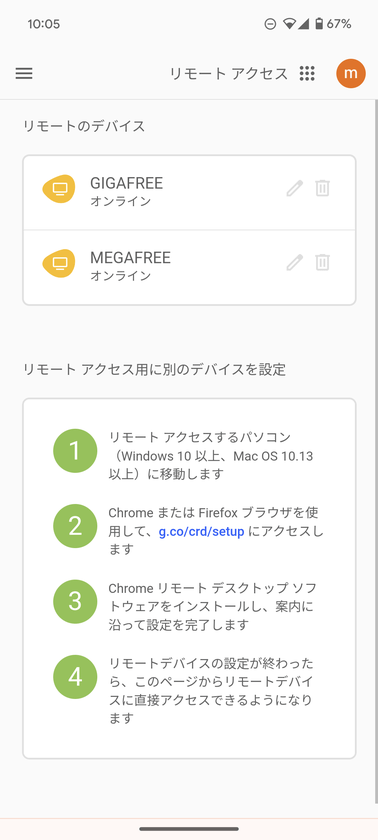The image size is (378, 840).
Task: Tap the GIGAFREE yellow computer icon
Action: click(59, 189)
